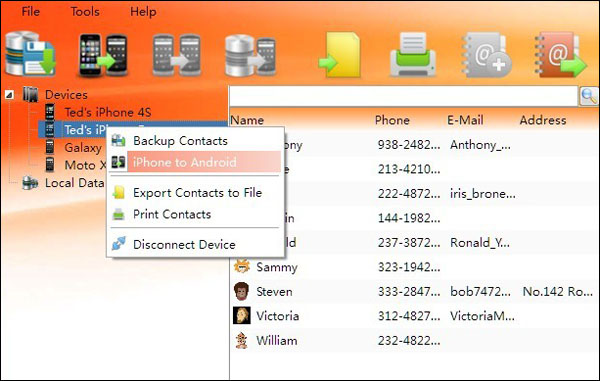Choose Backup Contacts from context menu
This screenshot has width=600, height=381.
click(x=195, y=141)
